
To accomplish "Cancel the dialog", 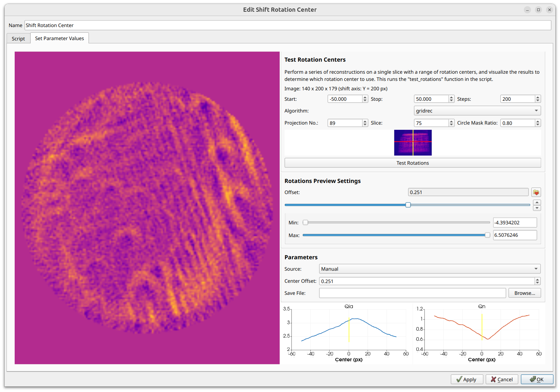I will click(502, 379).
